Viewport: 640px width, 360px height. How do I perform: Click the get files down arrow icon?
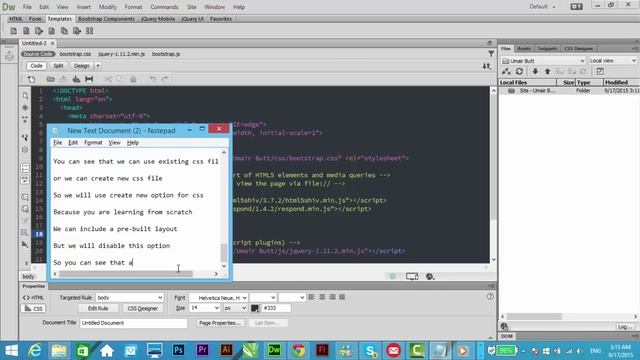coord(535,71)
